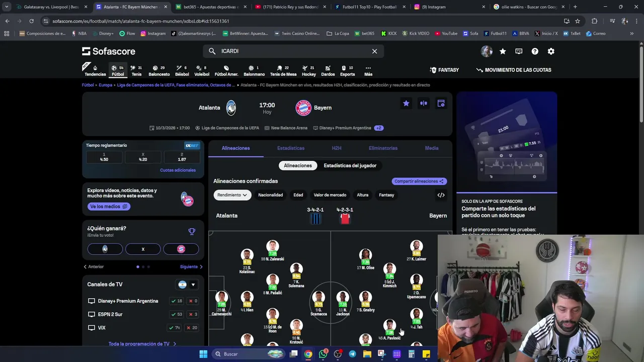Viewport: 644px width, 362px height.
Task: Open the Voleibol sport category
Action: [x=202, y=70]
